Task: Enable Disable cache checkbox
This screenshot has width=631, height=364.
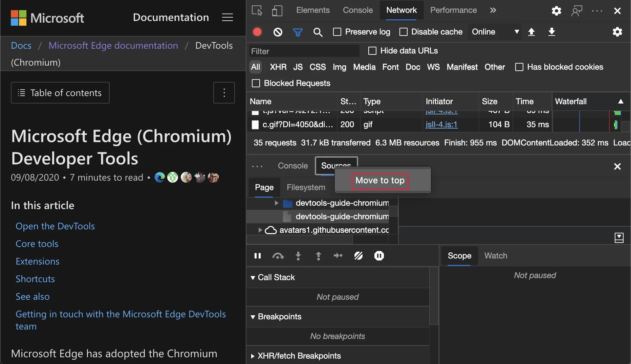Action: (404, 32)
